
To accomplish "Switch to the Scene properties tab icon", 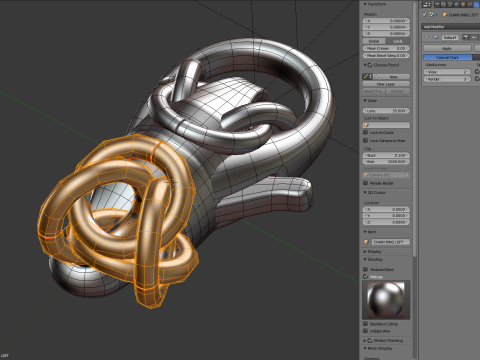I will click(450, 5).
